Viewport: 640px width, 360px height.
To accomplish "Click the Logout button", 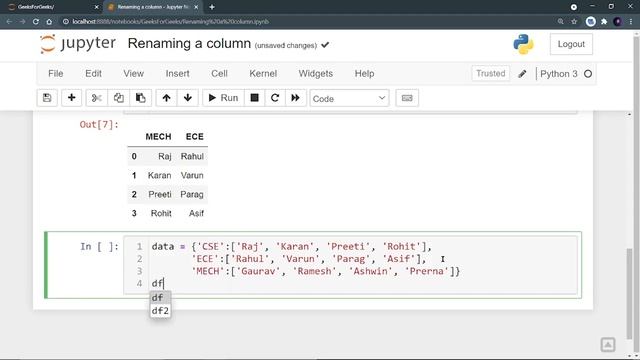I will (x=571, y=44).
